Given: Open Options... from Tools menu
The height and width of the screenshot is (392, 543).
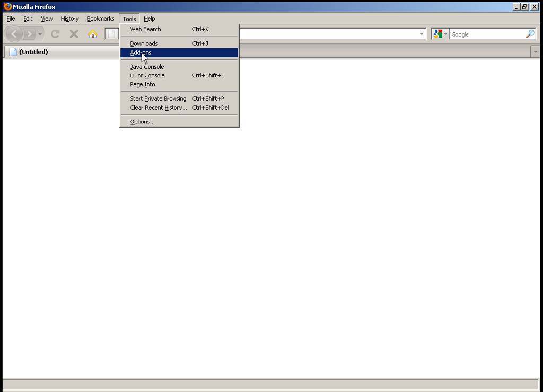Looking at the screenshot, I should click(x=179, y=122).
